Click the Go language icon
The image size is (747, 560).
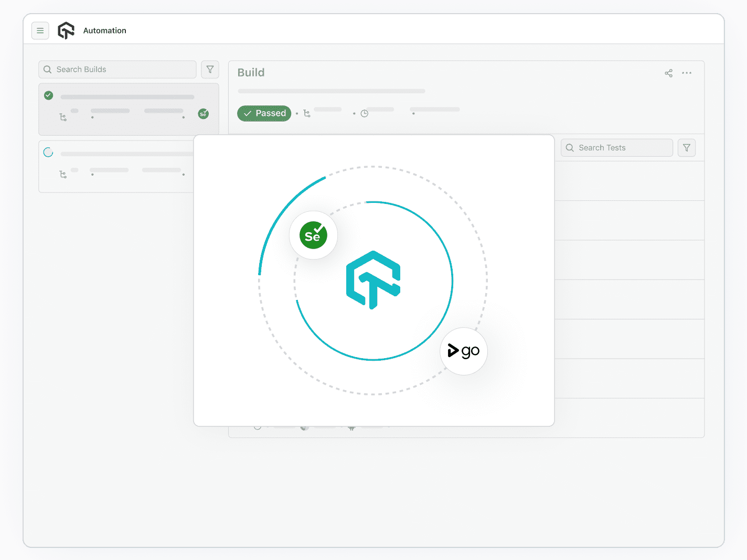click(463, 351)
